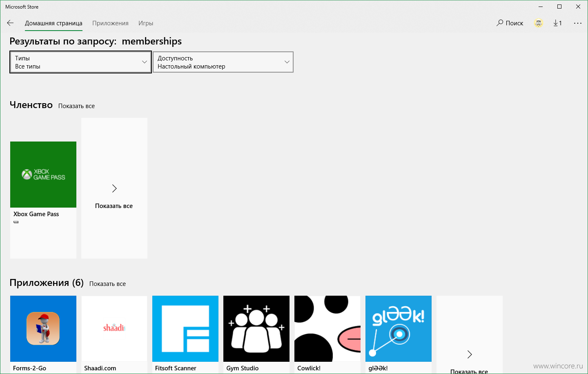The height and width of the screenshot is (374, 588).
Task: Click the Приложения (6) section heading
Action: tap(47, 283)
